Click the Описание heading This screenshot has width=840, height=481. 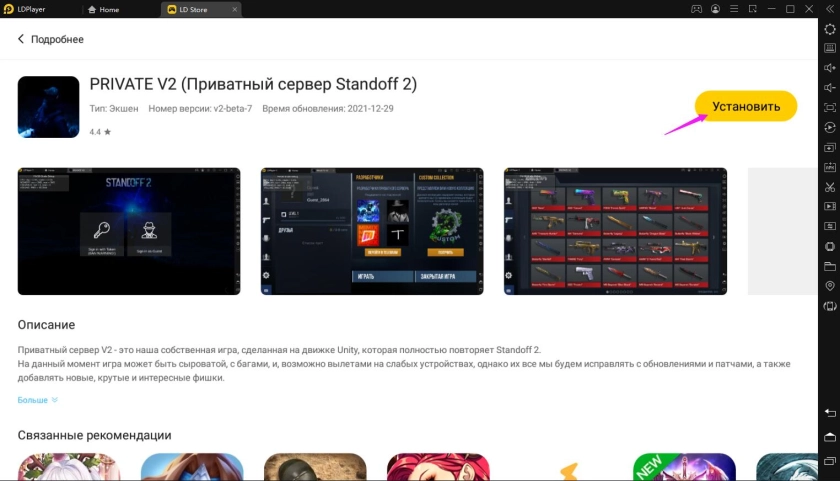click(46, 325)
